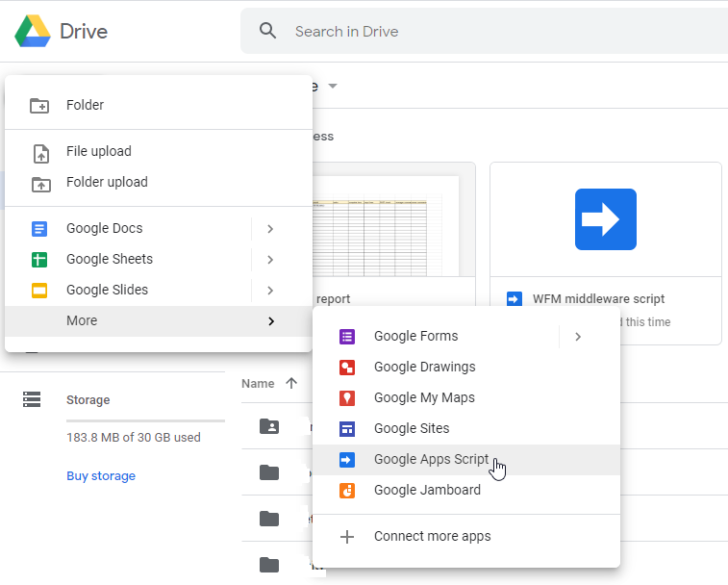The image size is (728, 585).
Task: Click the File upload icon
Action: [40, 153]
